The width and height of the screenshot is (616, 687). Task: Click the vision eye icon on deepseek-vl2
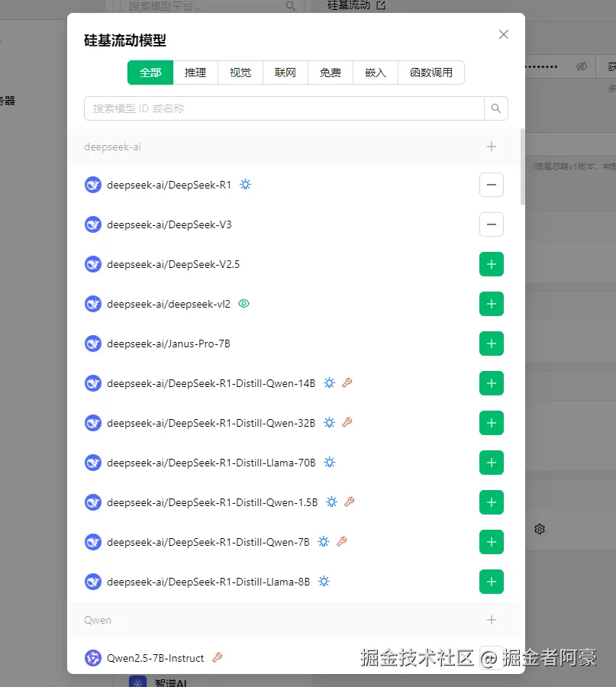(x=244, y=304)
